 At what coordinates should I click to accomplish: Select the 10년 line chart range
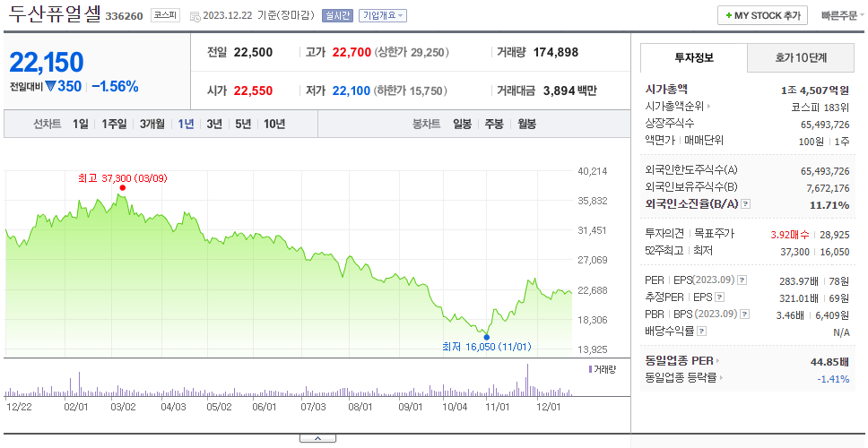274,125
